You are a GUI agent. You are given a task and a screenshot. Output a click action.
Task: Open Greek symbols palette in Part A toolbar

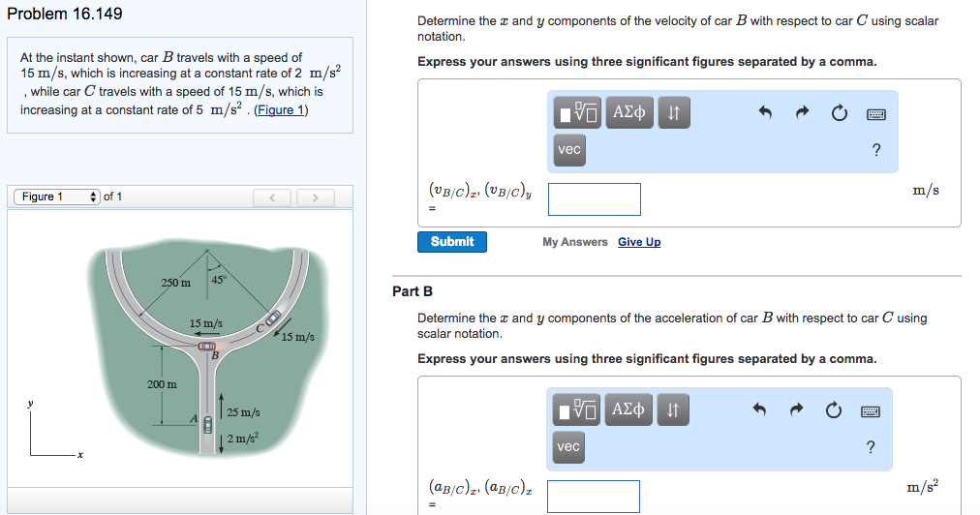pos(629,112)
